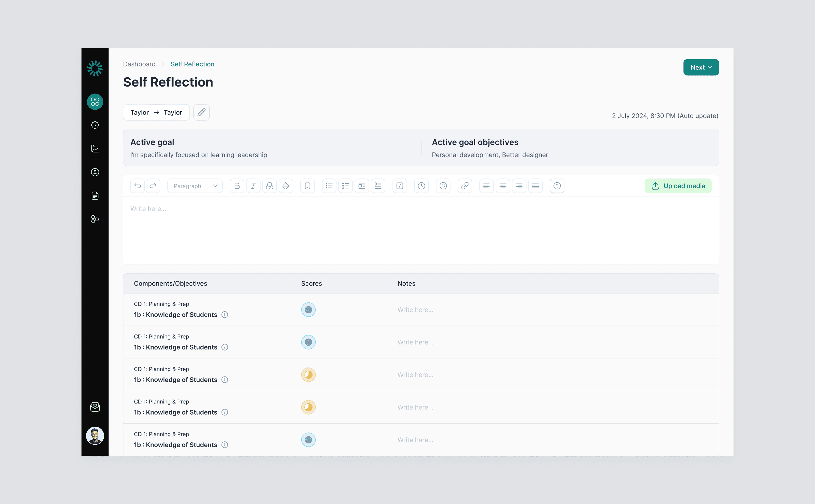Click in the main Write here editor
This screenshot has height=504, width=815.
pos(421,230)
